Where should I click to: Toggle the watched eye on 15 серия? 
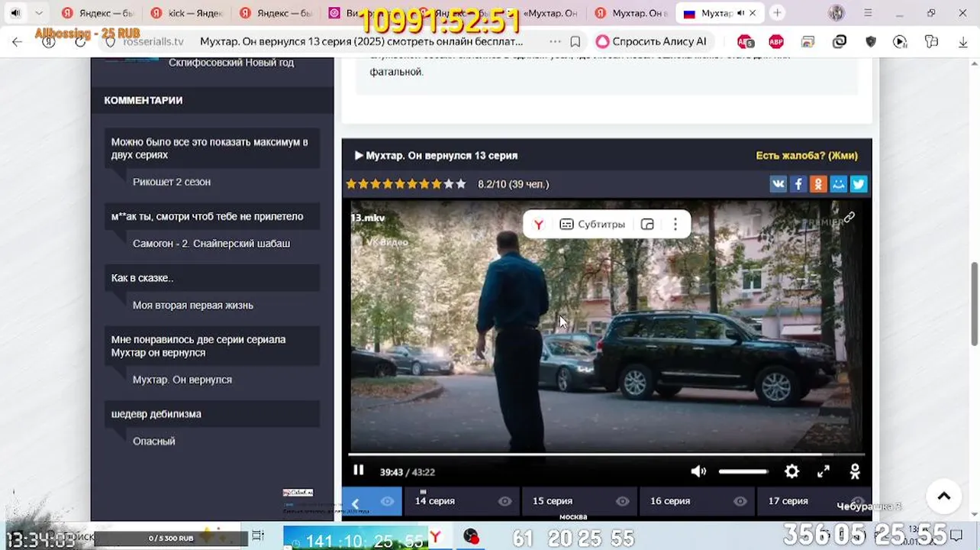(x=623, y=501)
